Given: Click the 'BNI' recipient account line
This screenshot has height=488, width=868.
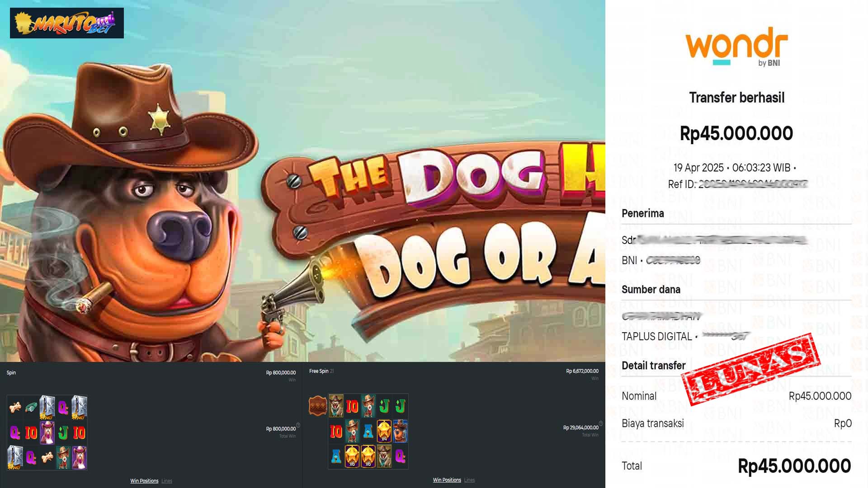Looking at the screenshot, I should [661, 261].
